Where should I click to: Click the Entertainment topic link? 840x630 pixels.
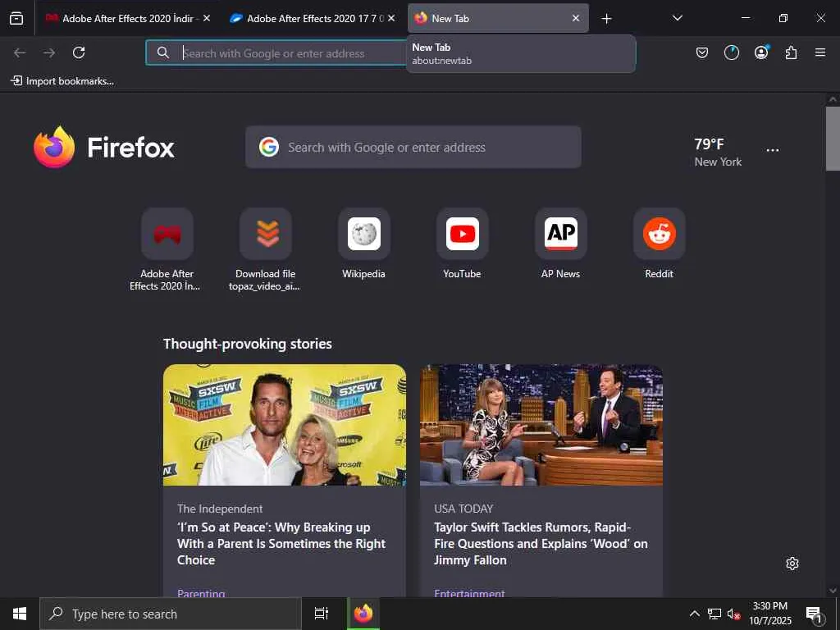click(469, 593)
